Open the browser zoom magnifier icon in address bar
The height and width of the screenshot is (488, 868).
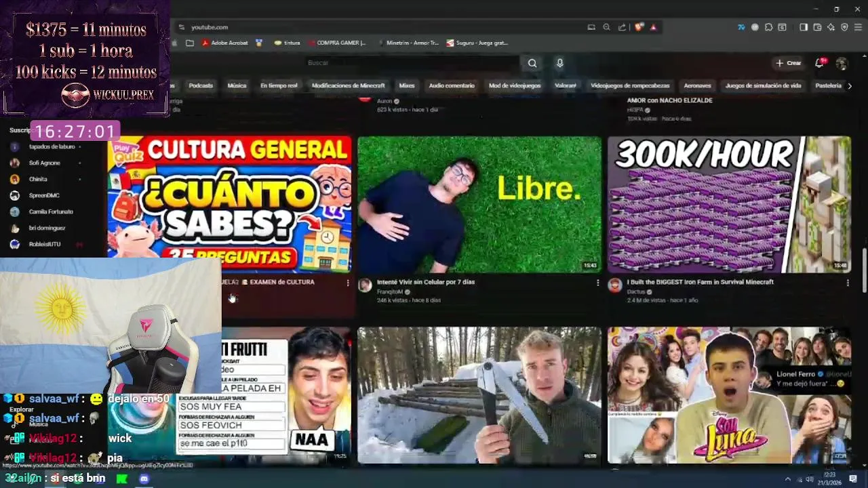click(606, 27)
